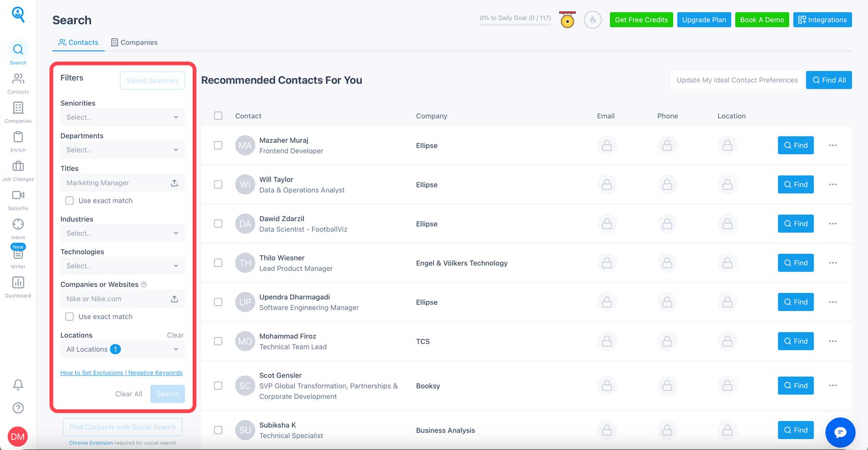Screen dimensions: 868x450
Task: Open How to Set Exclusions / Negative Keywords
Action: pyautogui.click(x=121, y=372)
